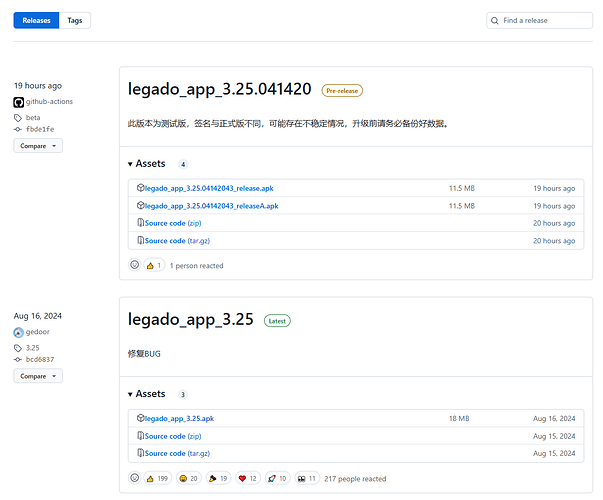Click the Assets count badge 4
This screenshot has width=603, height=500.
tap(183, 164)
